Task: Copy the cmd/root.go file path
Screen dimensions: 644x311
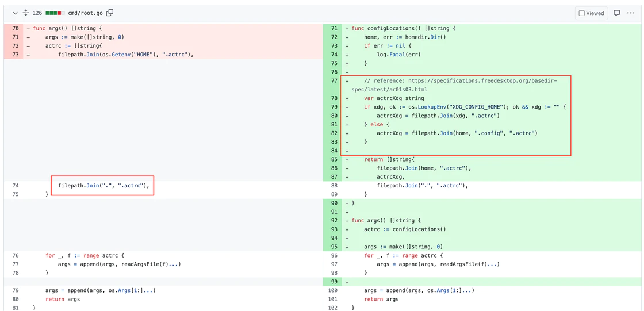Action: (110, 13)
